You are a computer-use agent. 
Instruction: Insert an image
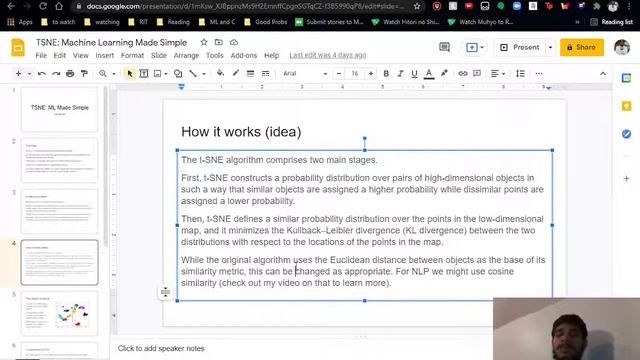[x=158, y=73]
